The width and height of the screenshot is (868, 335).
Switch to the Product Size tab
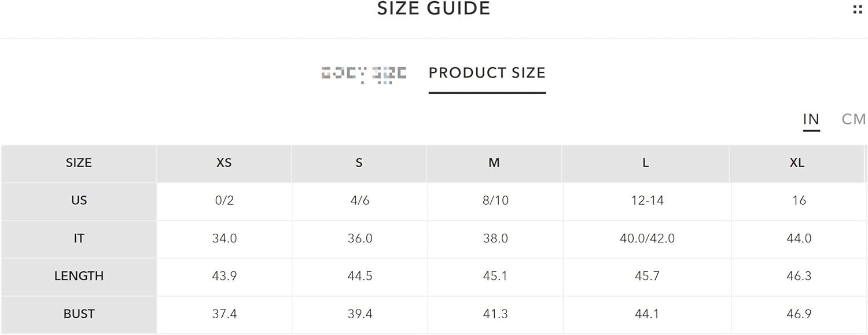pyautogui.click(x=487, y=73)
